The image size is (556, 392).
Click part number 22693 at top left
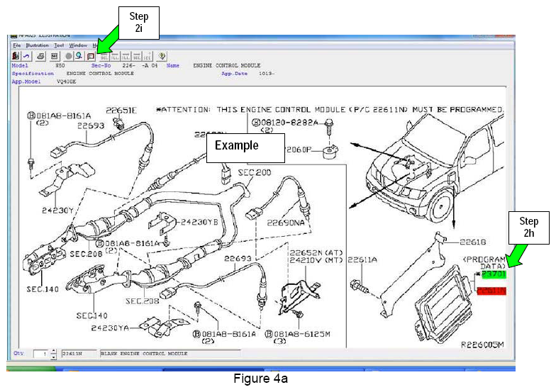click(x=91, y=125)
